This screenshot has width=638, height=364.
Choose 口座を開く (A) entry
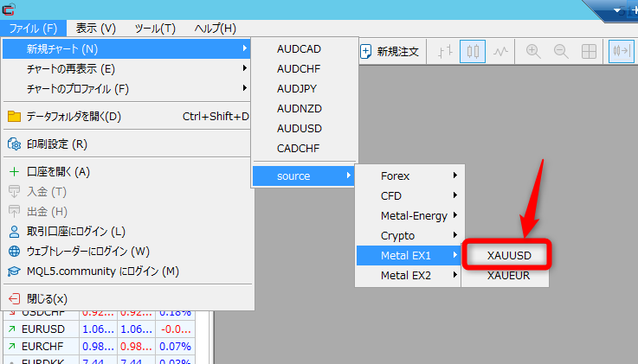pos(126,172)
